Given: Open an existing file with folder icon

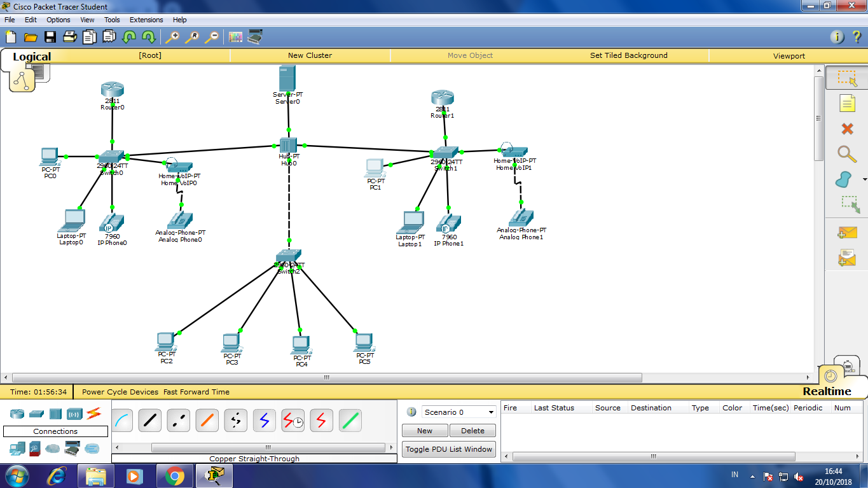Looking at the screenshot, I should point(30,37).
